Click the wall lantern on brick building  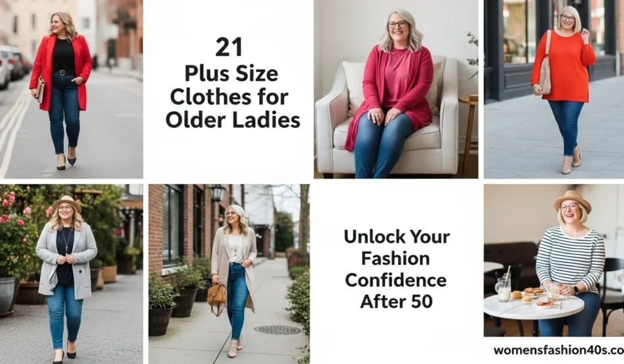(217, 193)
